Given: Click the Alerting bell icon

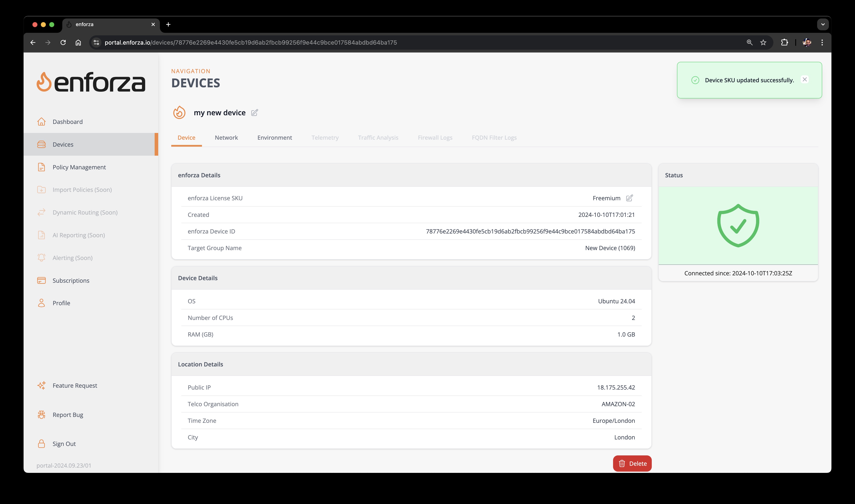Looking at the screenshot, I should click(41, 258).
